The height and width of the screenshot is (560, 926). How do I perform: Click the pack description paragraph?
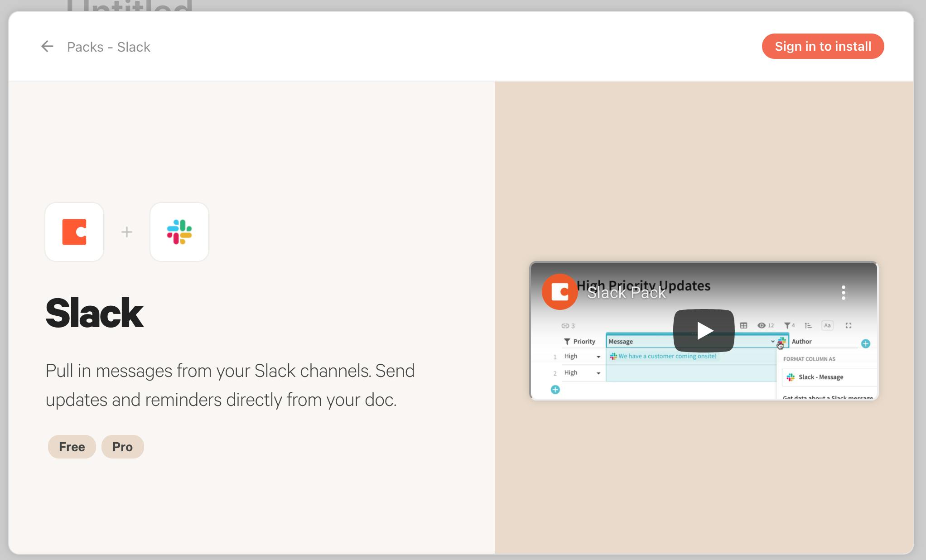click(230, 385)
